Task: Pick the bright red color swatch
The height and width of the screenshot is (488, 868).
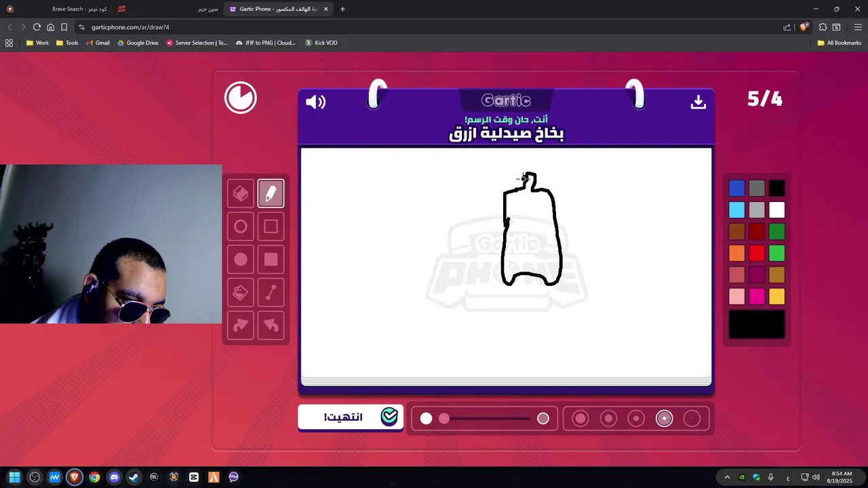Action: click(x=757, y=253)
